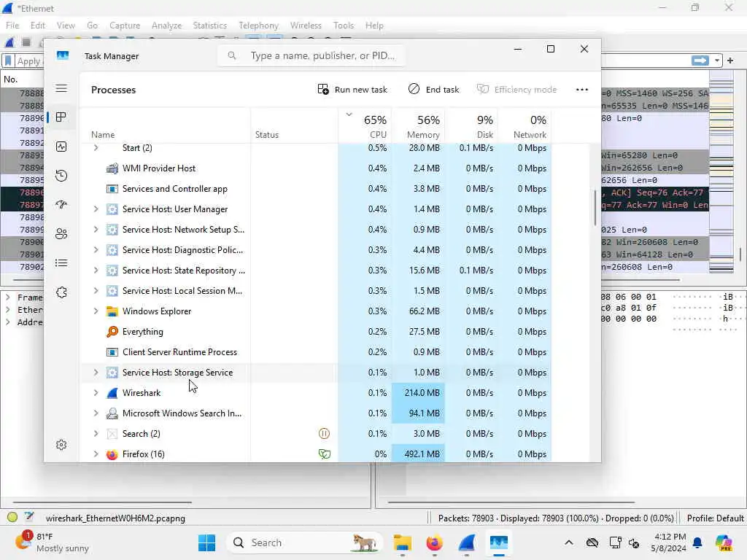Sort by Disk column header
The width and height of the screenshot is (747, 560).
point(472,126)
